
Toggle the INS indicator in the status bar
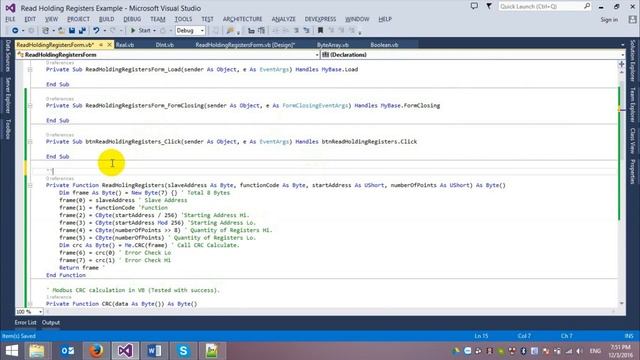click(629, 336)
